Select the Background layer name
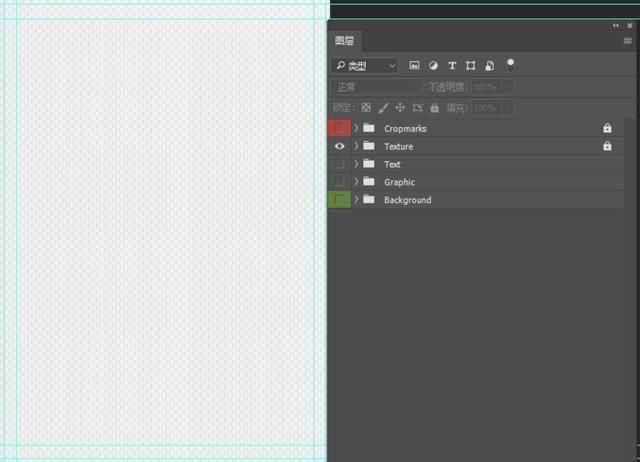The image size is (640, 462). click(x=407, y=200)
